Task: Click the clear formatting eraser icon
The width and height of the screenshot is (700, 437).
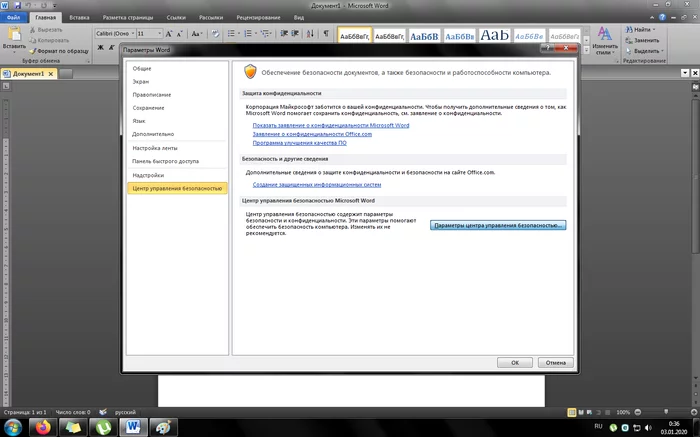Action: (x=216, y=34)
